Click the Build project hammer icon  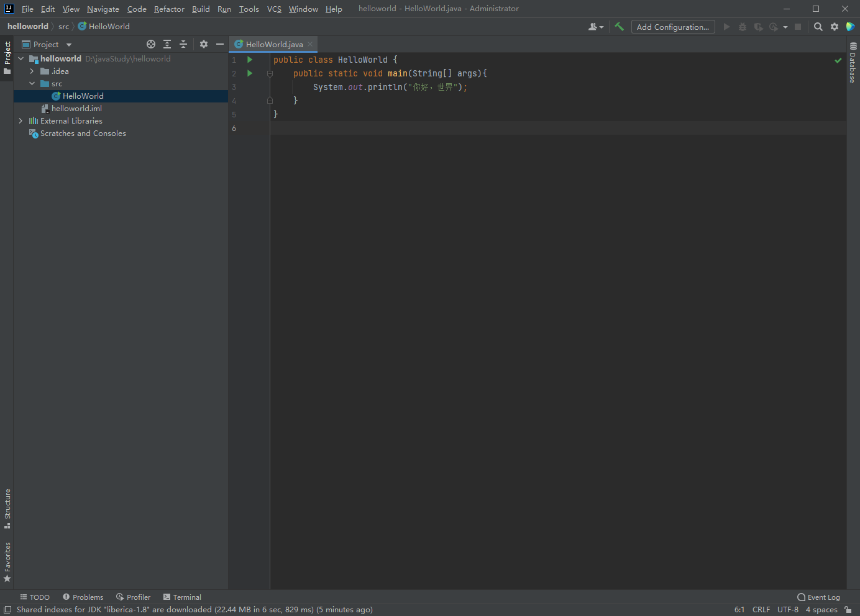(x=619, y=27)
